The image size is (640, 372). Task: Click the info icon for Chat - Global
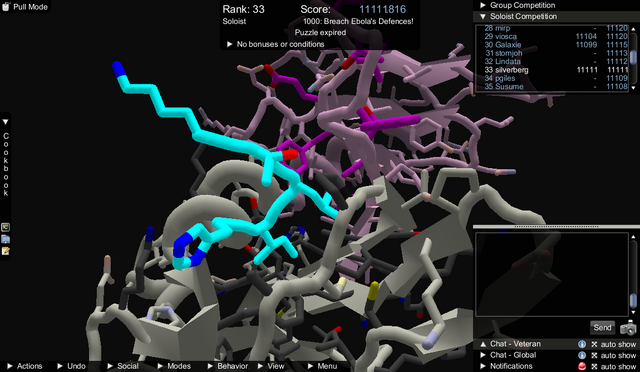[582, 355]
